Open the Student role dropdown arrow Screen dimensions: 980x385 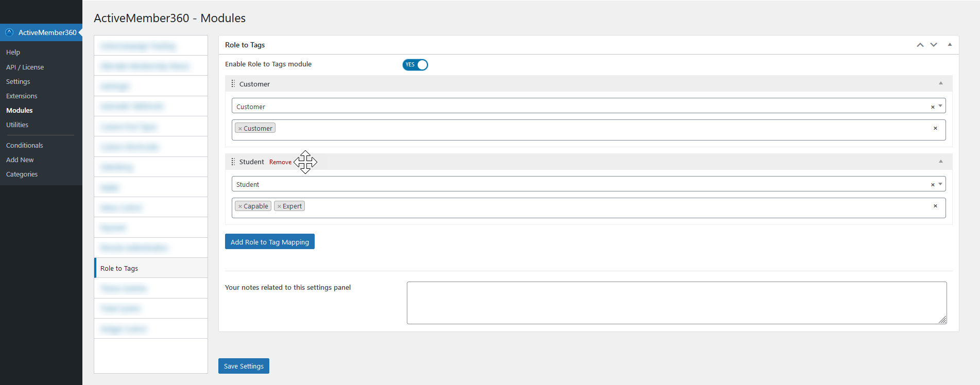[x=940, y=184]
